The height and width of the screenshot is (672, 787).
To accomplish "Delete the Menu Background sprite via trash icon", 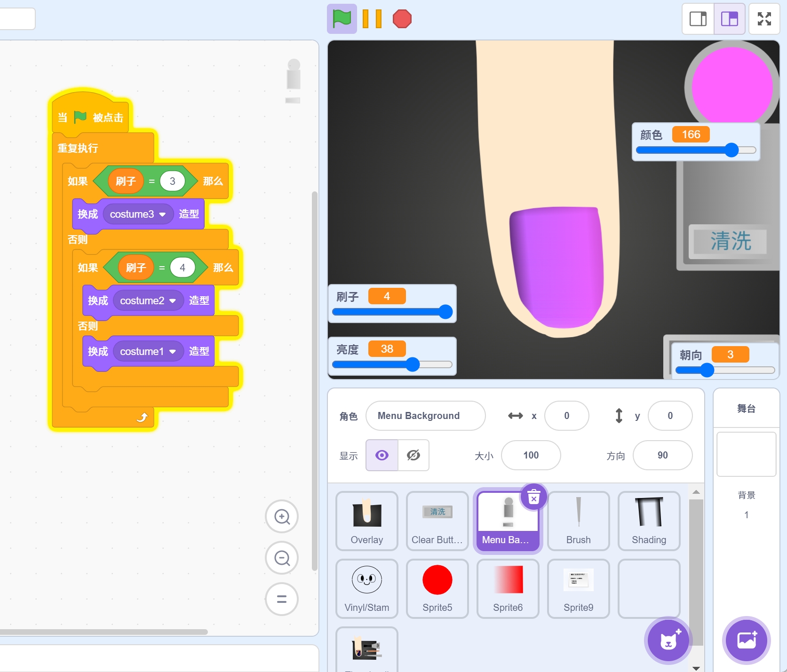I will tap(533, 497).
